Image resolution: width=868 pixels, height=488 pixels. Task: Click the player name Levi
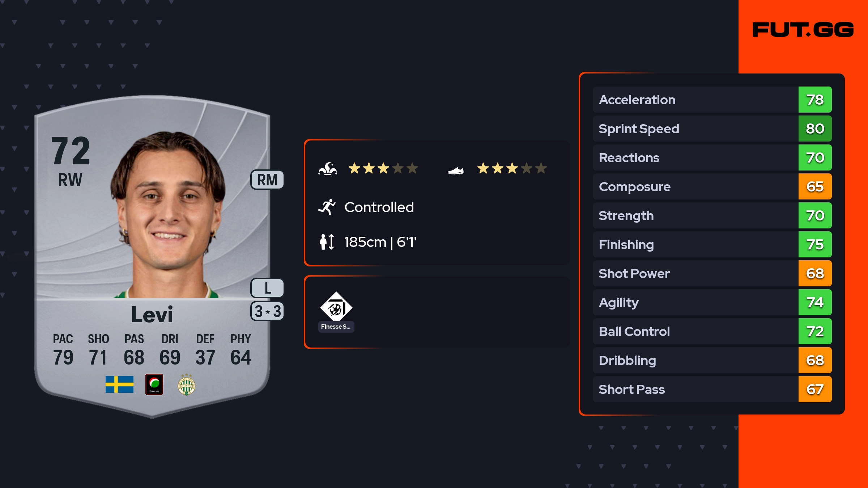(152, 314)
